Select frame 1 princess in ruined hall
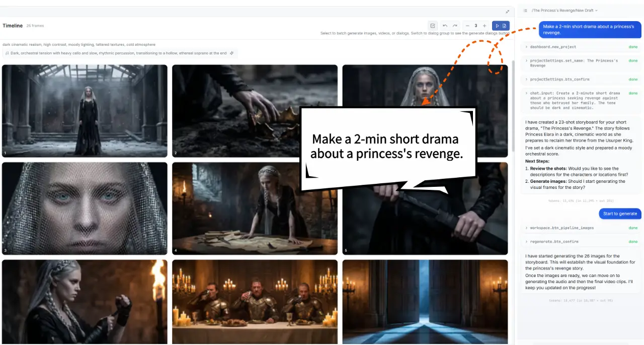The width and height of the screenshot is (644, 345). (x=85, y=111)
